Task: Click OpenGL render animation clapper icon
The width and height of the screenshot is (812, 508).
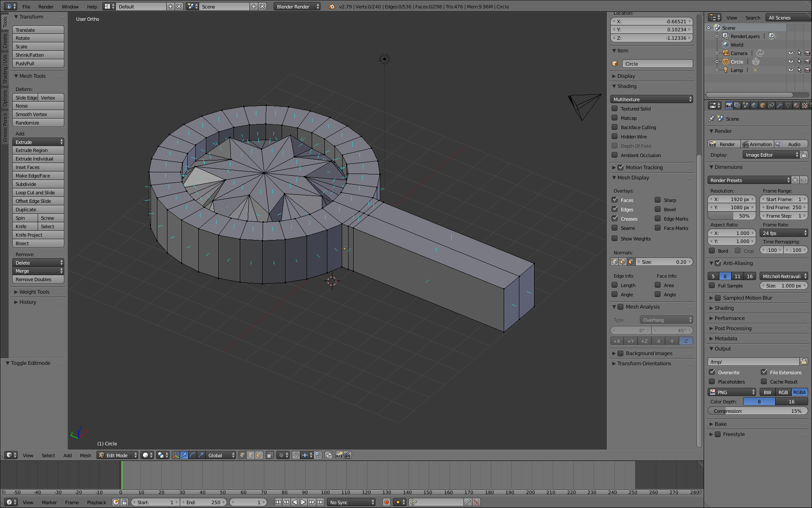Action: [x=347, y=455]
